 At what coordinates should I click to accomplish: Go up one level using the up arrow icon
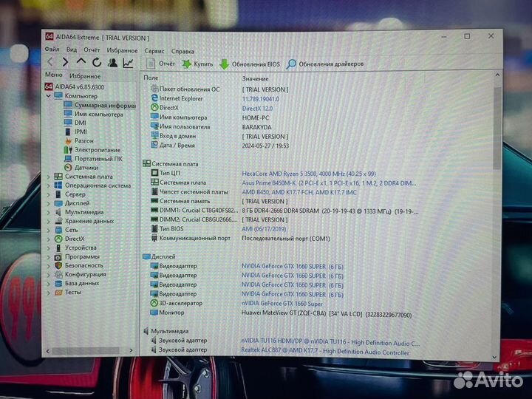81,62
